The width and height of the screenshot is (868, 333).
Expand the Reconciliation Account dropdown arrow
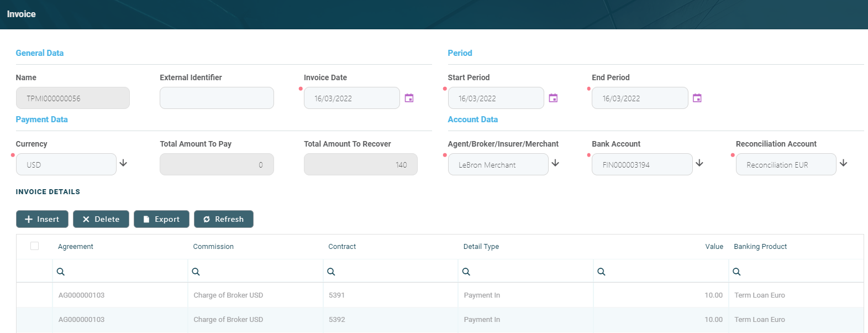pos(844,163)
